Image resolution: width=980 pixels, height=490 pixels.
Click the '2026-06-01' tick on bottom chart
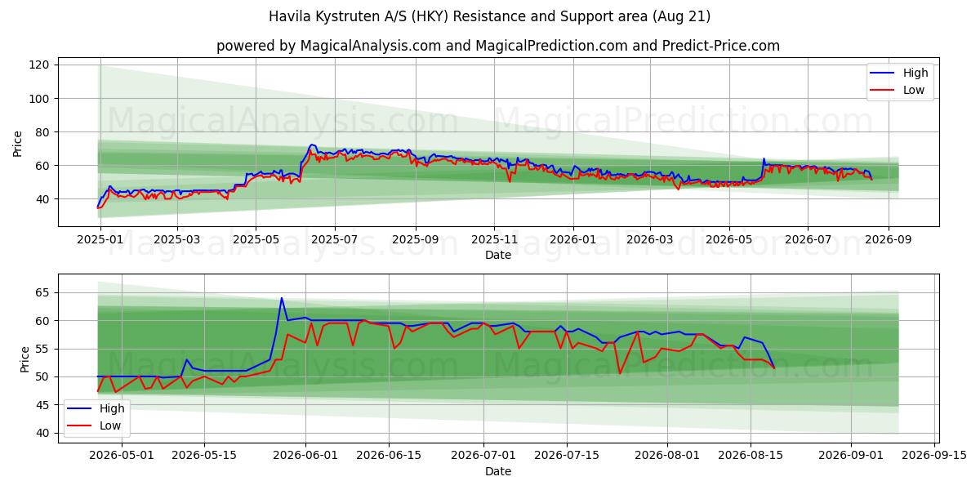[306, 456]
